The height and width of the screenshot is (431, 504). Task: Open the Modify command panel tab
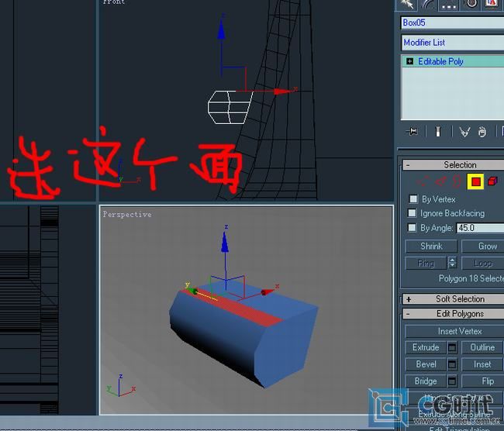point(428,4)
